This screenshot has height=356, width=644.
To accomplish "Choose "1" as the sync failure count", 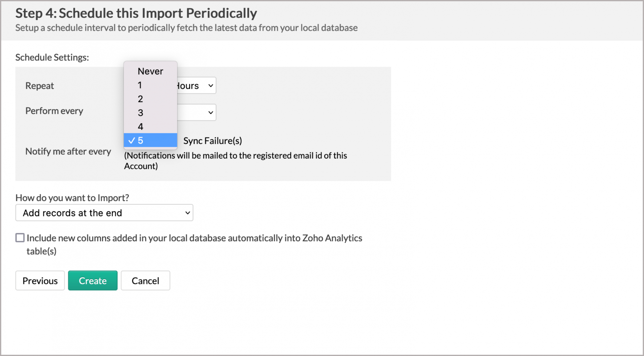I will [x=140, y=85].
